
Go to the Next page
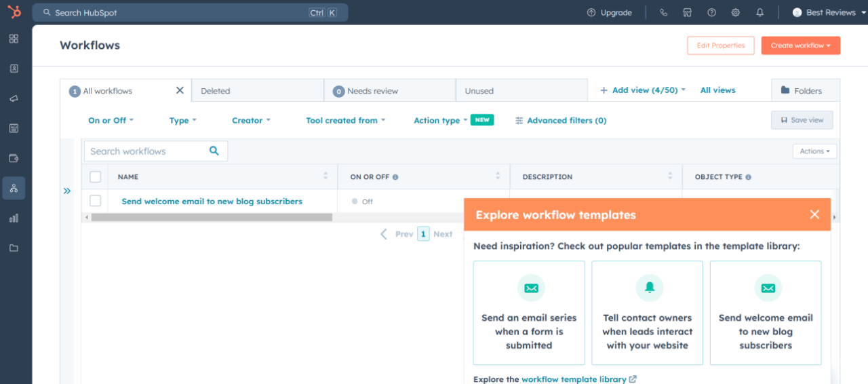[x=443, y=234]
